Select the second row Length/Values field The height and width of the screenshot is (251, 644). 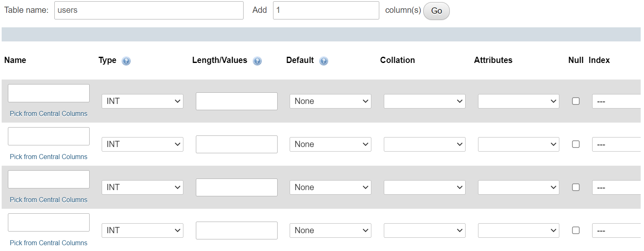[x=237, y=145]
